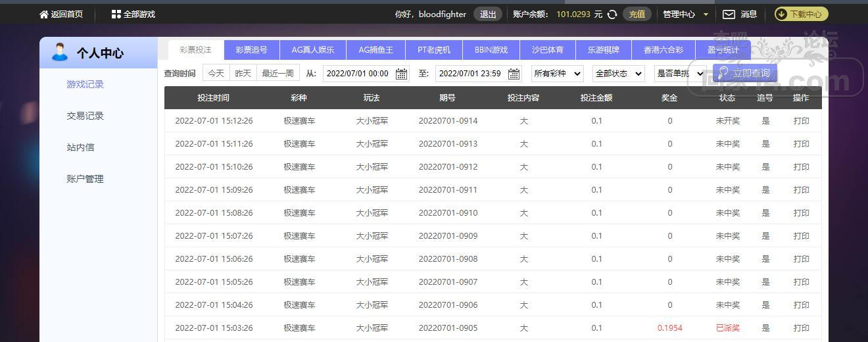Click 打印 for period 20220701-0908

pos(801,259)
